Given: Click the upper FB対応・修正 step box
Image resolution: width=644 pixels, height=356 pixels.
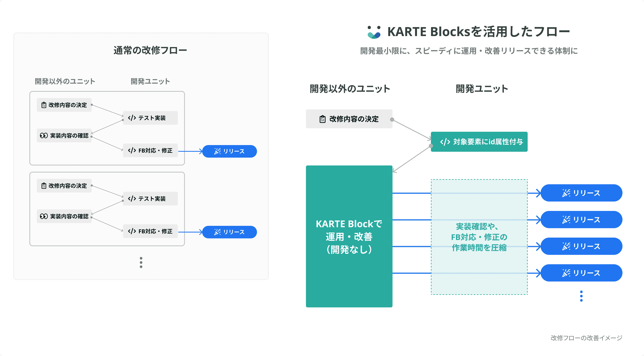Looking at the screenshot, I should 150,150.
